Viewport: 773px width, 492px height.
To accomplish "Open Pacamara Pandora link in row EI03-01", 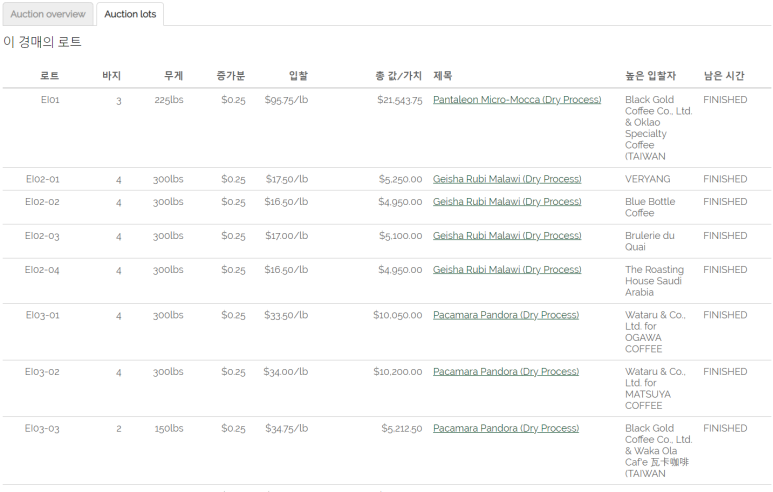I will 506,315.
